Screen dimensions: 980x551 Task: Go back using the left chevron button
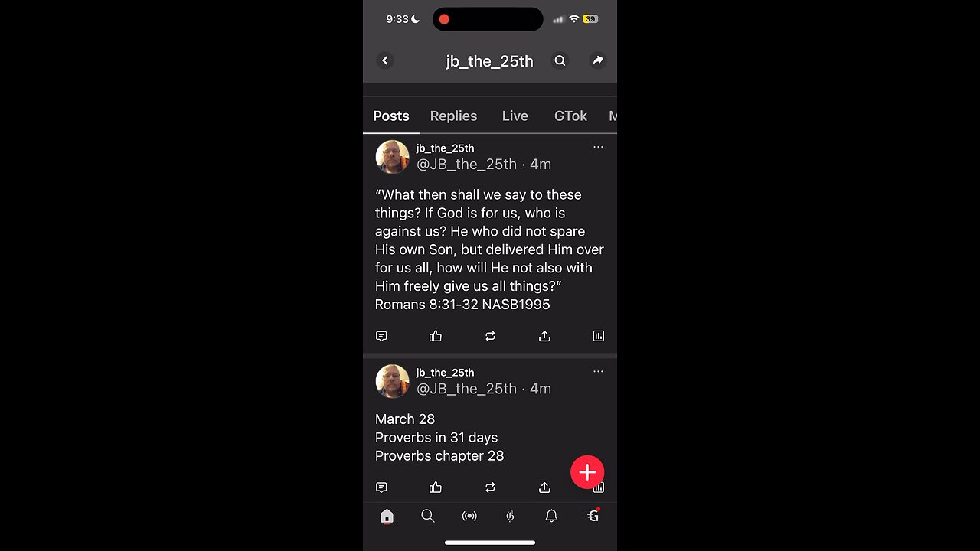click(x=385, y=60)
